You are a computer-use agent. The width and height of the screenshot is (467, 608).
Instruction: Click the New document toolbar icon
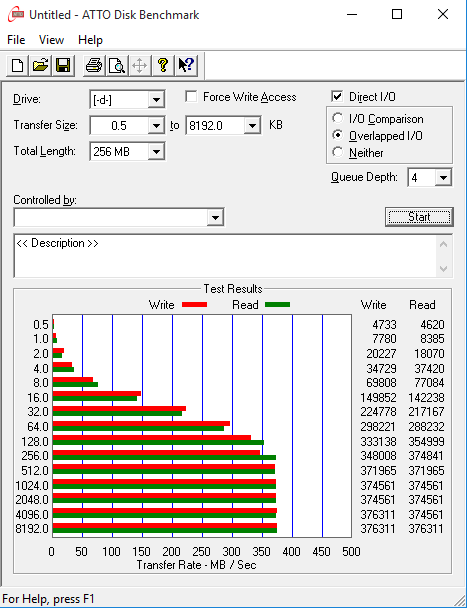point(17,65)
